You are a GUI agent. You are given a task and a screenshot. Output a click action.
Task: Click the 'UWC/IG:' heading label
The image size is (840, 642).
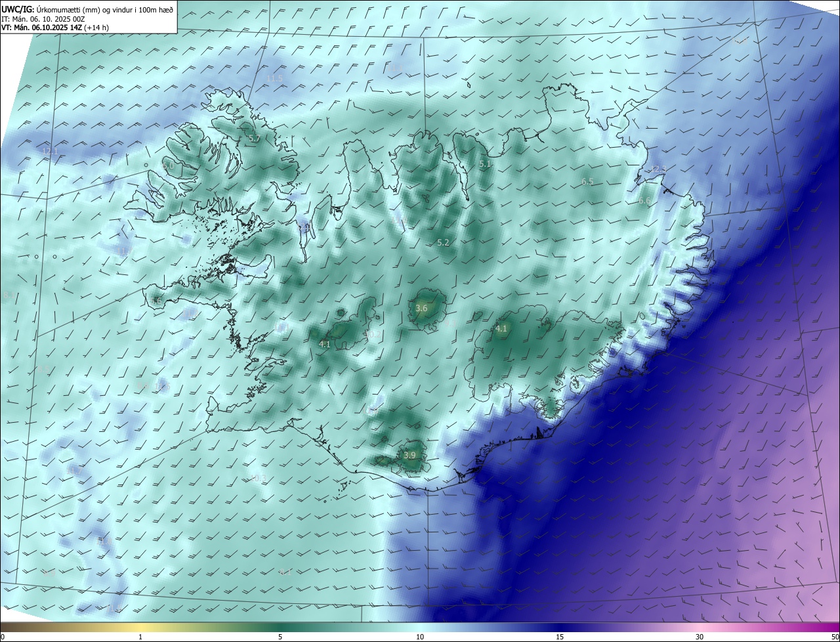coord(18,9)
